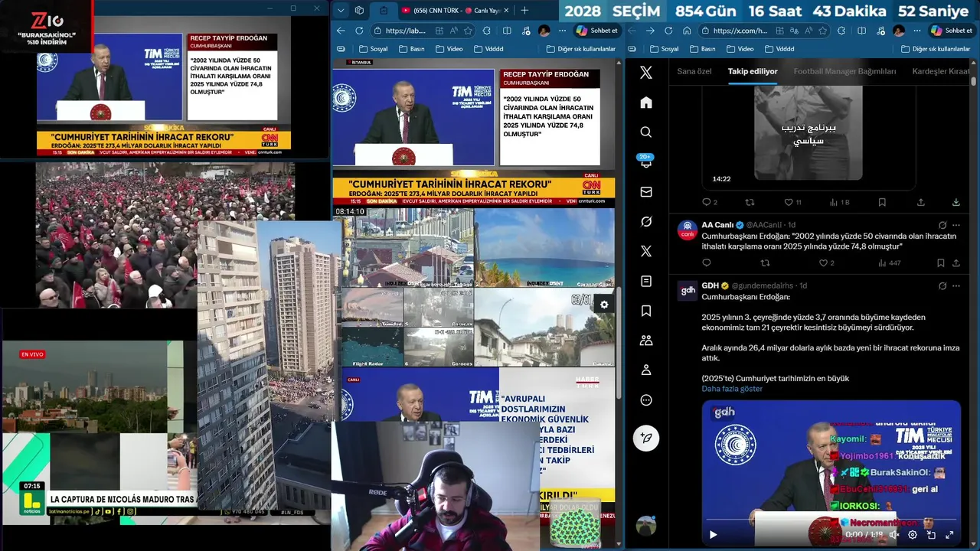Screen dimensions: 980x551
Task: Like the AA Canlı post
Action: click(x=824, y=262)
